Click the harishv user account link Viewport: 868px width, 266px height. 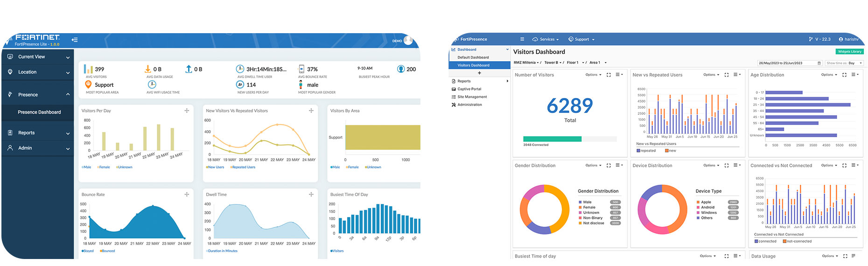849,39
